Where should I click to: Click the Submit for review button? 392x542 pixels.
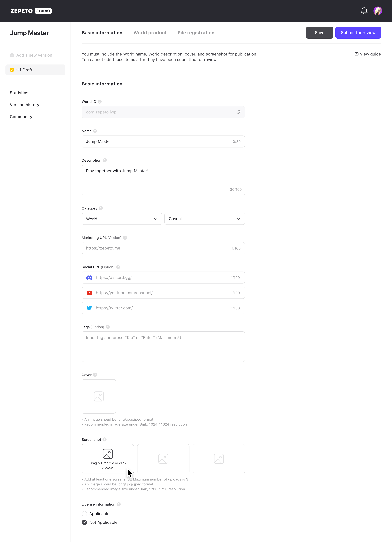pos(358,33)
